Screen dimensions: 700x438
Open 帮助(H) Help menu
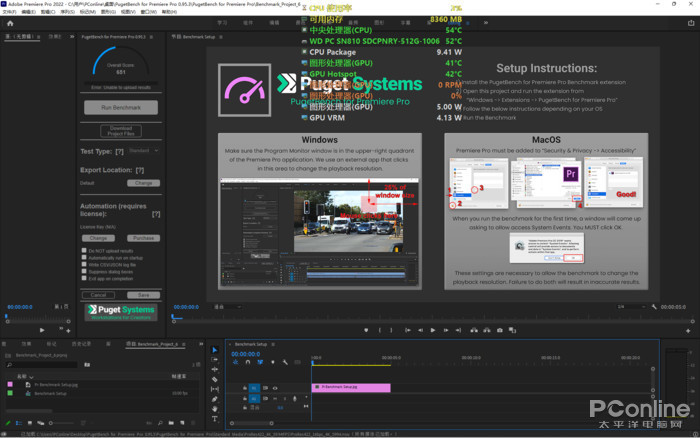point(169,12)
